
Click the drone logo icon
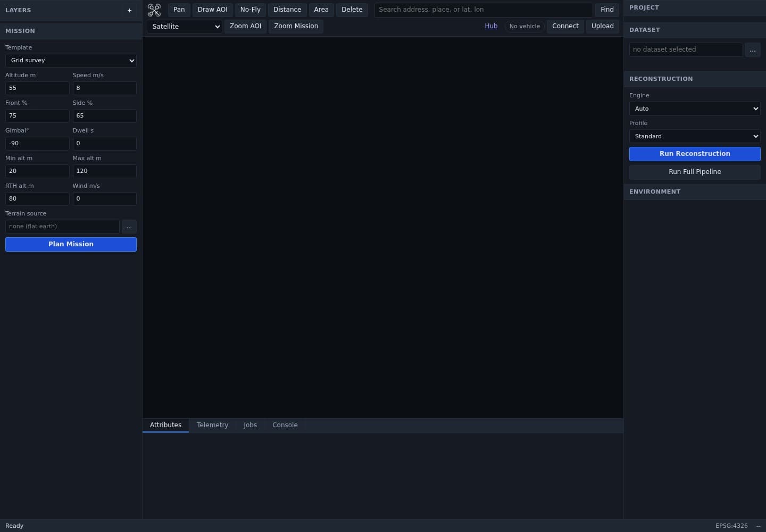click(154, 10)
